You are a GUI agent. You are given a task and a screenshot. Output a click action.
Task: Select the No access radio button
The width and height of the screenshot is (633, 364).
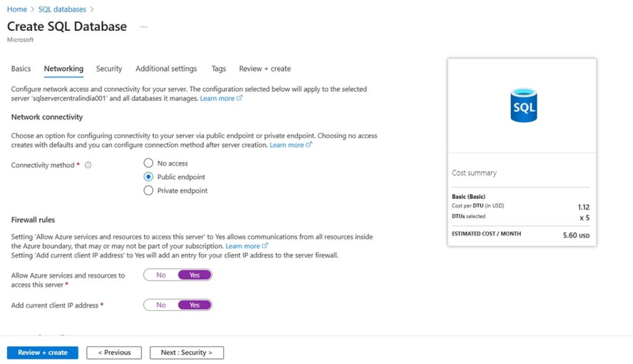click(x=148, y=163)
